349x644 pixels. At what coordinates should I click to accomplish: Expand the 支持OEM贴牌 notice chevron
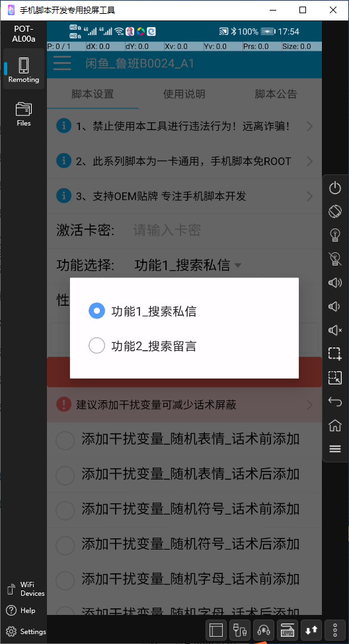[309, 196]
